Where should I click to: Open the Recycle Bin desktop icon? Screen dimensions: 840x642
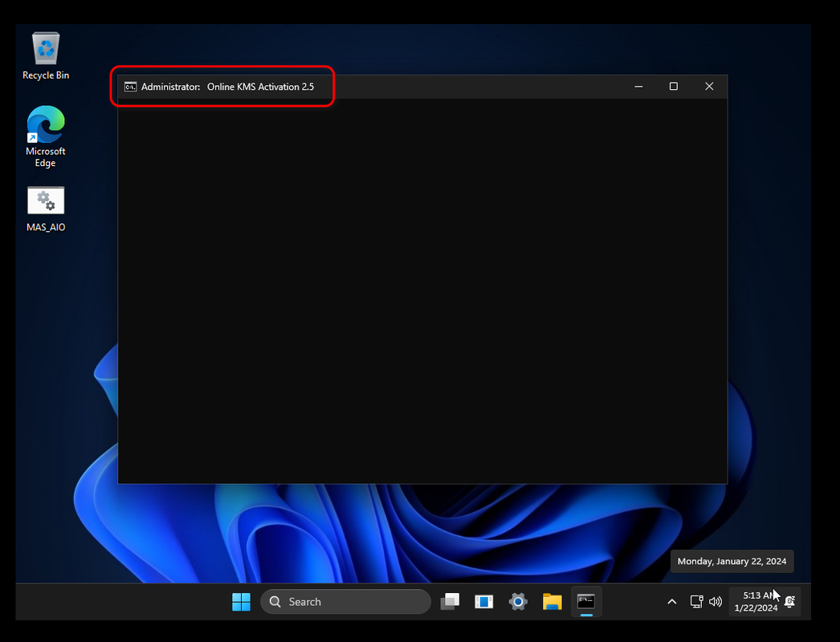coord(46,55)
